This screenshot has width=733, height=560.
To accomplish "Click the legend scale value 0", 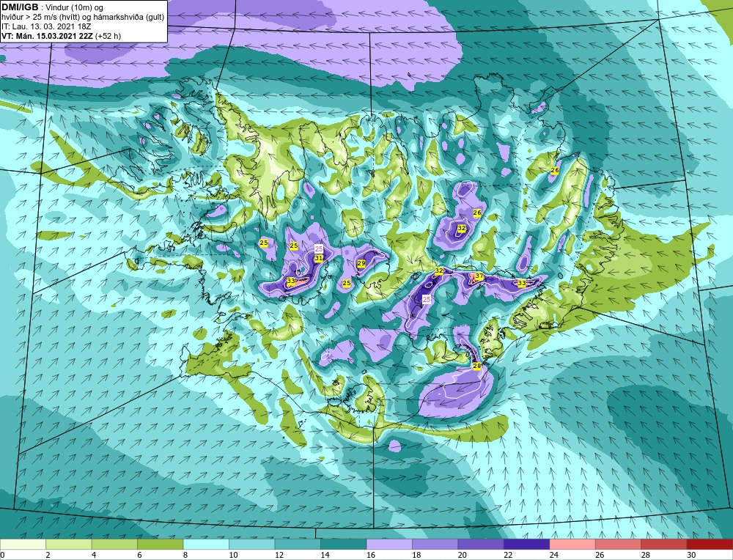I will click(x=2, y=555).
